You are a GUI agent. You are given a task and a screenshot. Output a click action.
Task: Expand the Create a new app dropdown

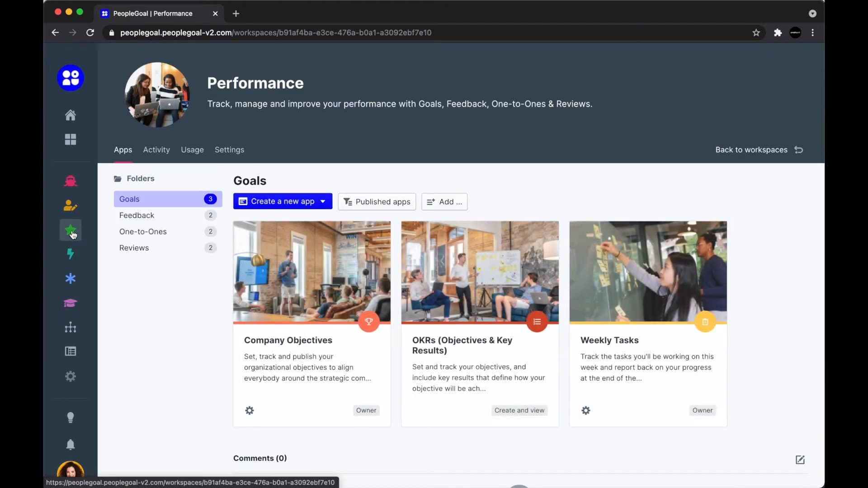(x=323, y=202)
